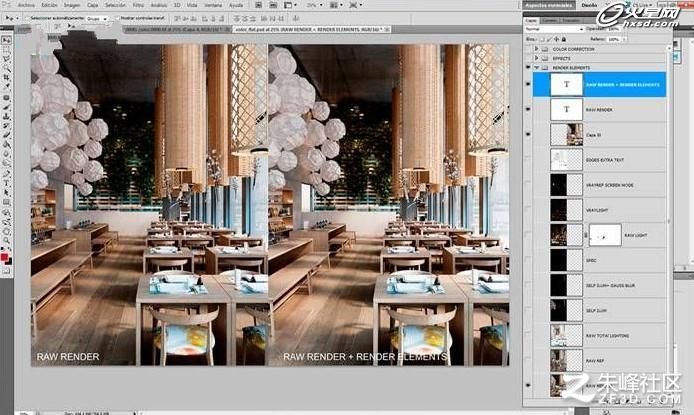Select the Eraser tool
The image size is (694, 415).
[6, 135]
